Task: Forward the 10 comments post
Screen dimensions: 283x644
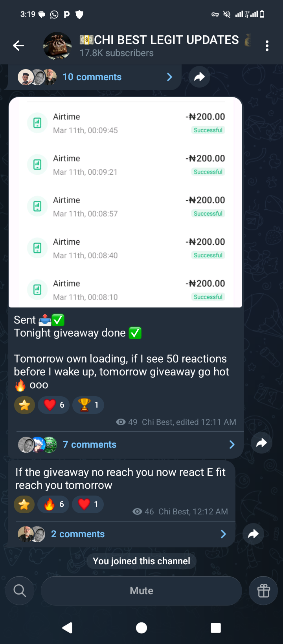Action: [x=199, y=77]
